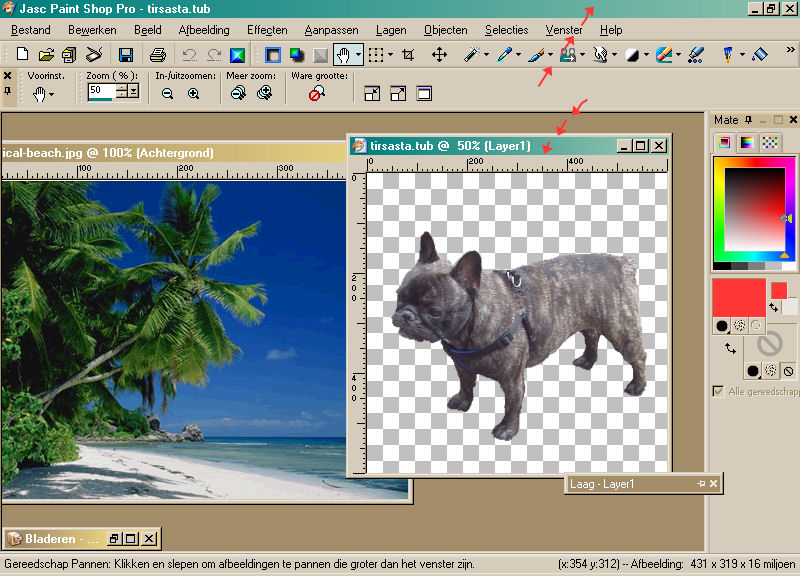Toggle the Alle gereedschappen checkbox
Viewport: 800px width, 576px height.
(x=718, y=391)
